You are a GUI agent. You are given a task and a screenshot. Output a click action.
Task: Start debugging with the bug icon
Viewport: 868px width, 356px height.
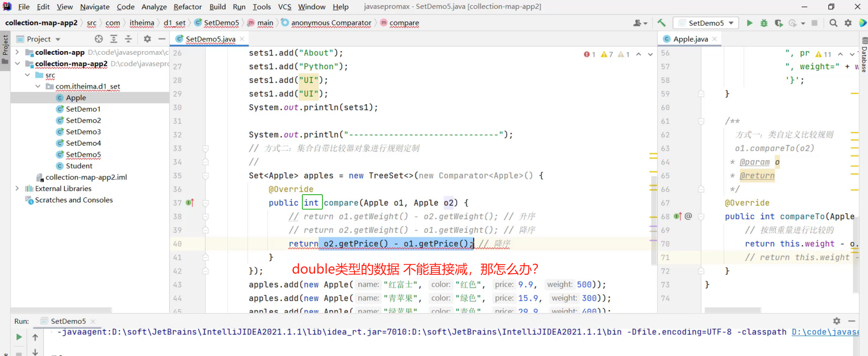click(x=764, y=23)
